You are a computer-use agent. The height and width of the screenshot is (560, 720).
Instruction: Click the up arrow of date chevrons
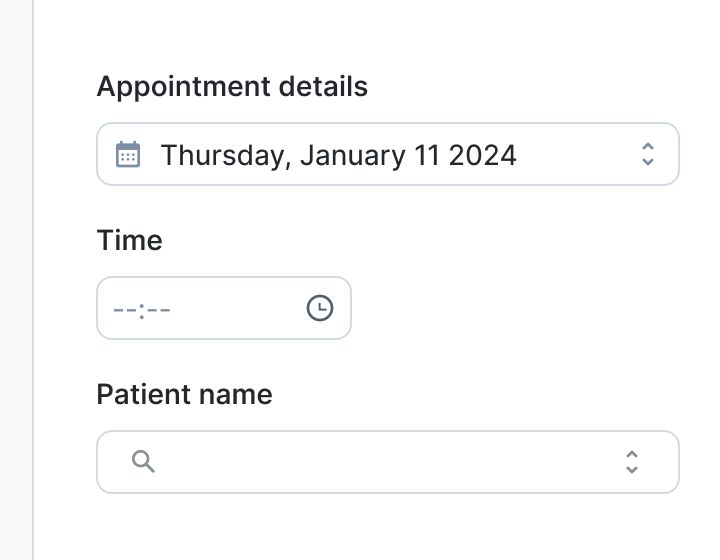click(x=647, y=147)
